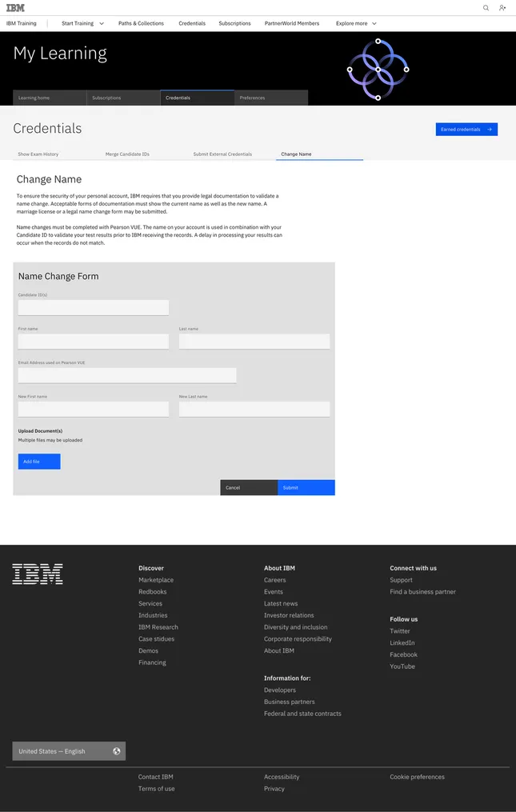Go to Credentials in the top navigation
The width and height of the screenshot is (516, 812).
[x=192, y=23]
